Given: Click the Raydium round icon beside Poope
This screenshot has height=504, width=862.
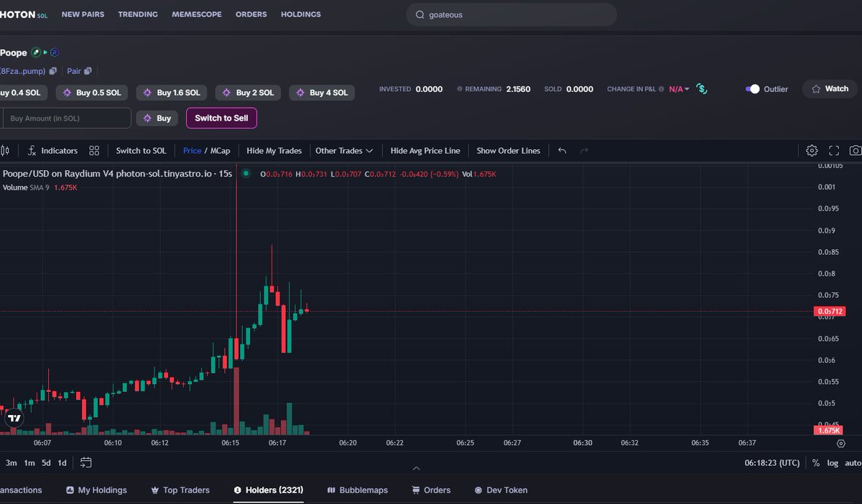Looking at the screenshot, I should 54,52.
